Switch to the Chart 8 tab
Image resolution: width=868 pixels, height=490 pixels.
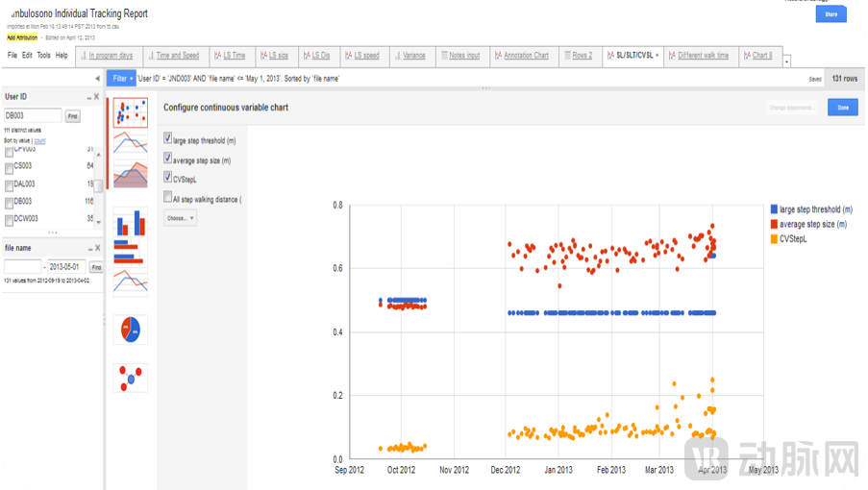[760, 56]
